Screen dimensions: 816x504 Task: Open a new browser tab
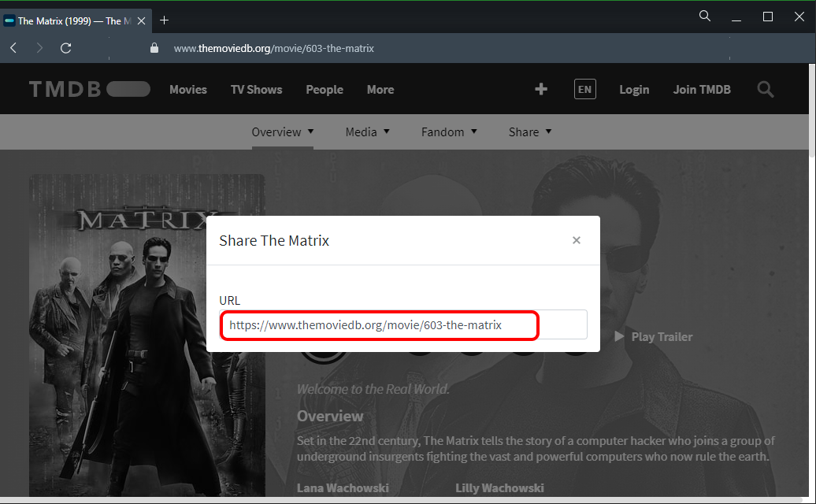(x=164, y=20)
